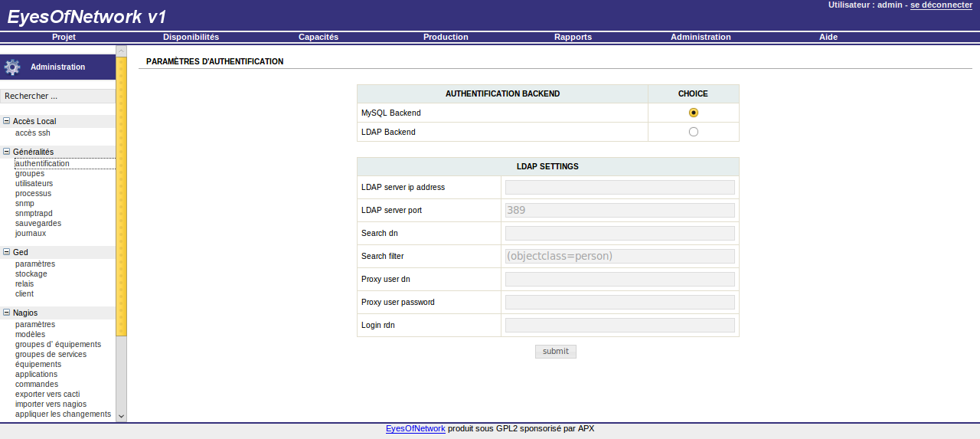
Task: Collapse the Accès Local section
Action: pos(7,121)
